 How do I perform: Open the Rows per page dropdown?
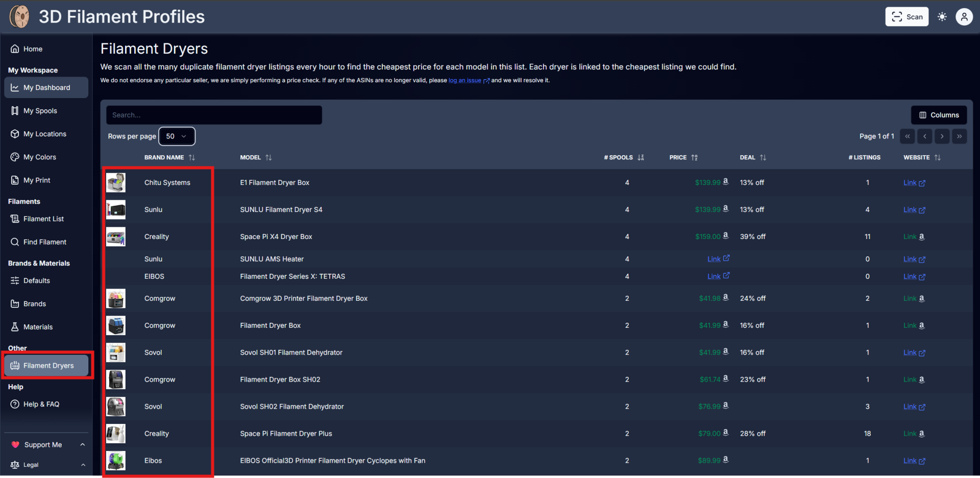[177, 136]
